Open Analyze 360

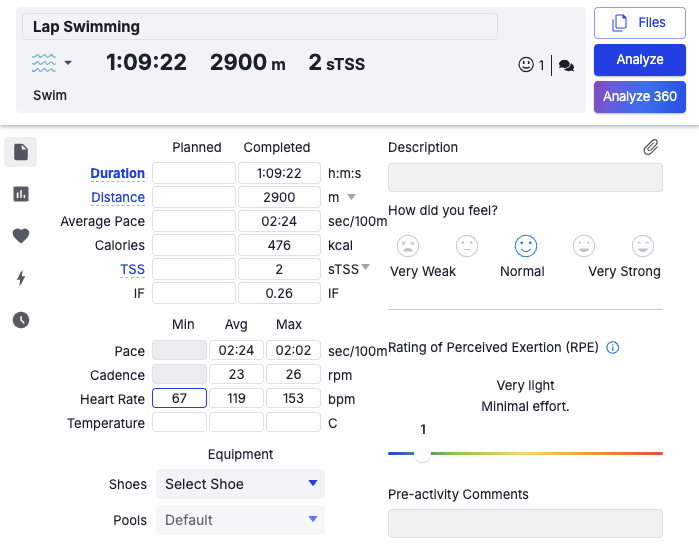pyautogui.click(x=640, y=97)
